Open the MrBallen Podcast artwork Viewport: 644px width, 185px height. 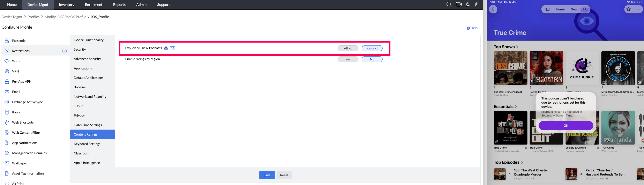618,68
